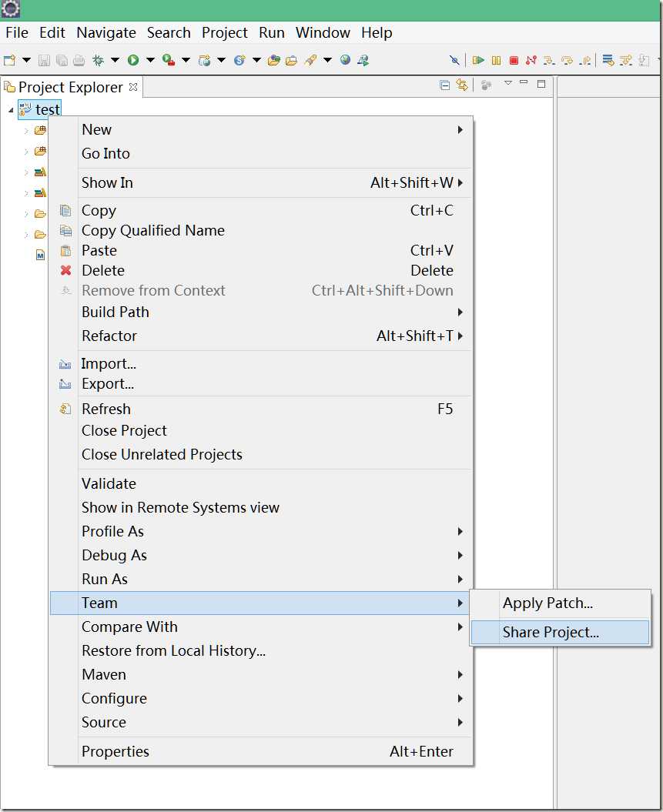Click Delete with the red X icon
Screen dimensions: 663x812
pyautogui.click(x=103, y=270)
